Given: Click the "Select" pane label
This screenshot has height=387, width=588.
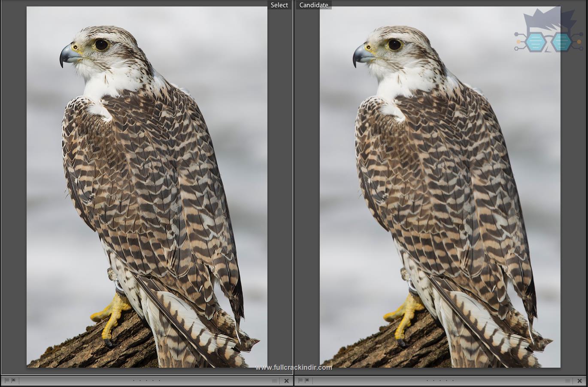Looking at the screenshot, I should [279, 5].
